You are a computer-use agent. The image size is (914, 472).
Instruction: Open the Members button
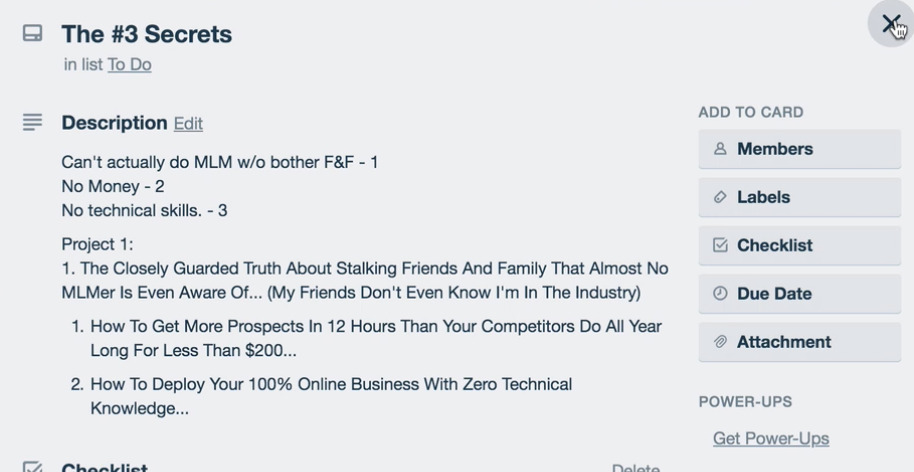[800, 149]
